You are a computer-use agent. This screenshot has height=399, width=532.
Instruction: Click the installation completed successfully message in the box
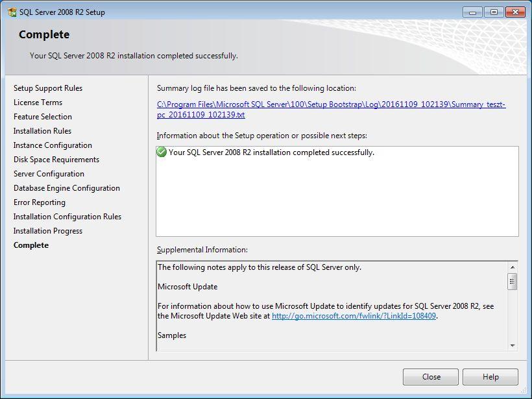(271, 152)
